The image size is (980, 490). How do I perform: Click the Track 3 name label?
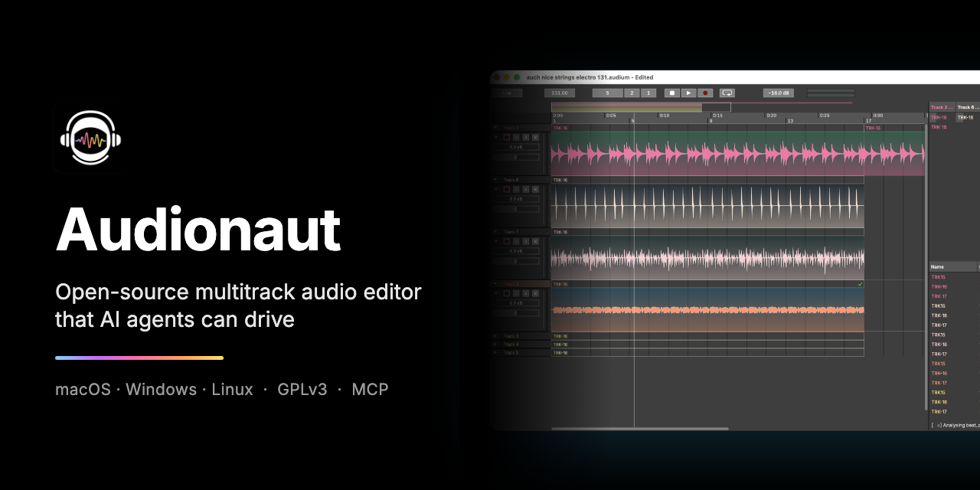point(511,336)
